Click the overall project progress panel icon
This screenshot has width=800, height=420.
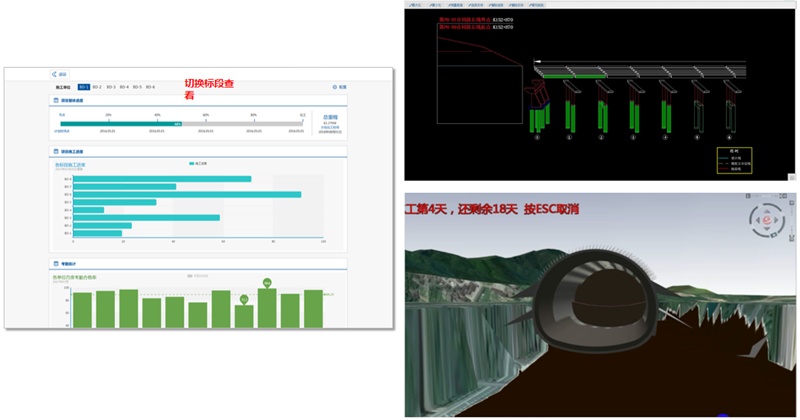(x=56, y=101)
